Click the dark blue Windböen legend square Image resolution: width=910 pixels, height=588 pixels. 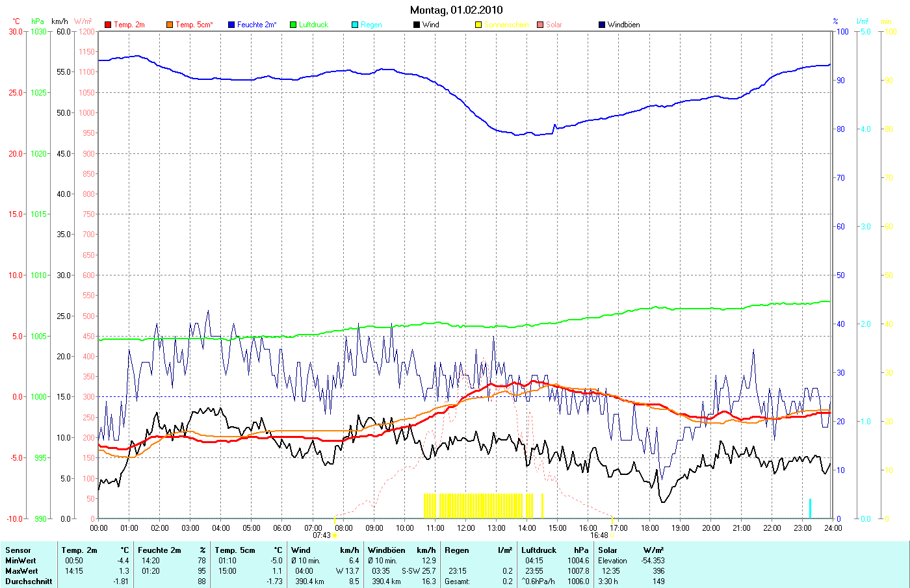click(602, 25)
